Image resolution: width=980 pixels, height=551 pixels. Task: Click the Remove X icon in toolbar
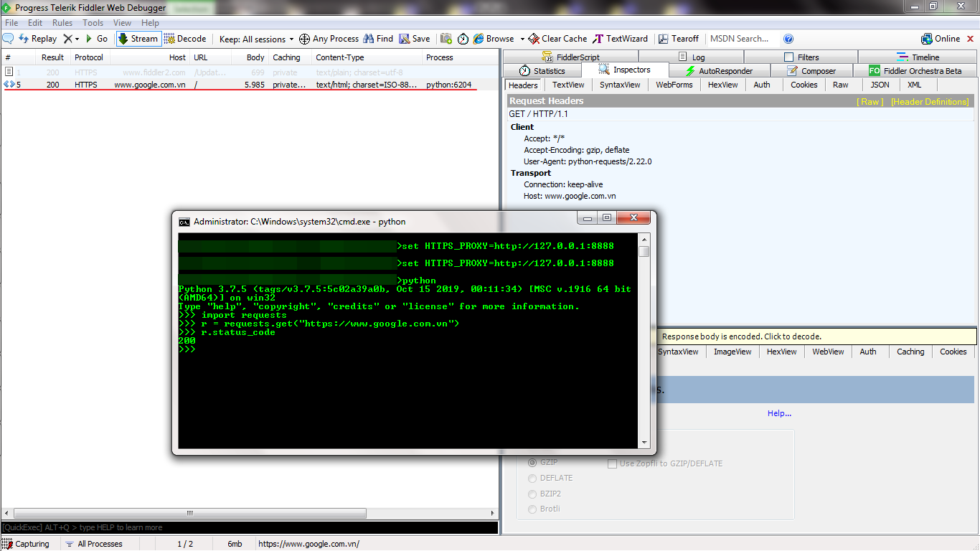67,39
